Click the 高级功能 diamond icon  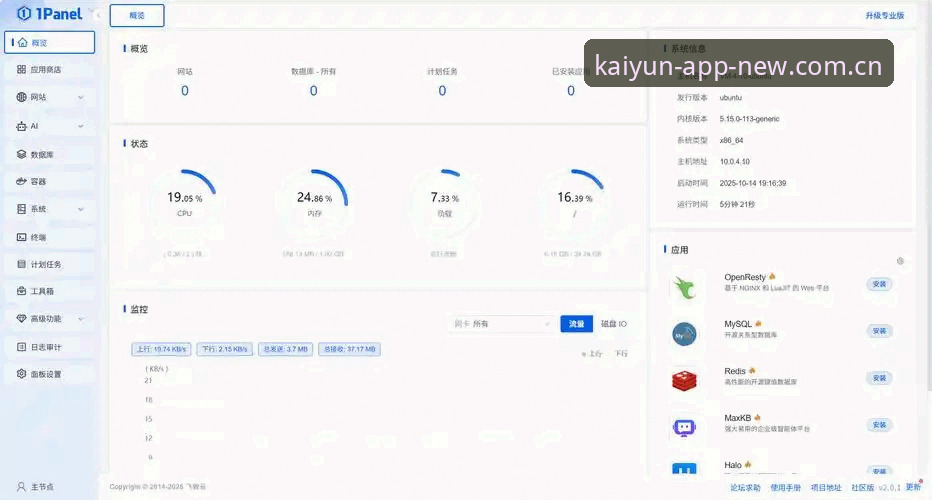coord(21,319)
